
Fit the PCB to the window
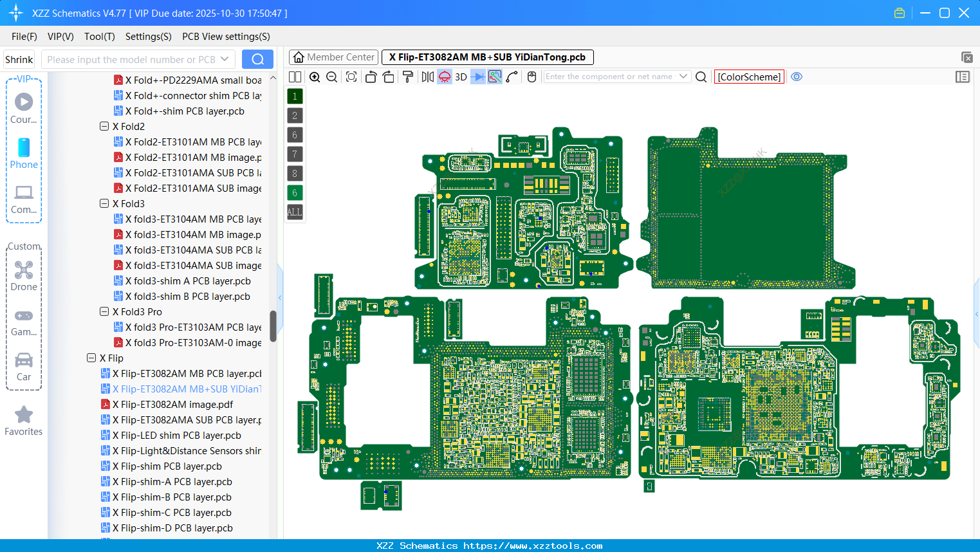pyautogui.click(x=351, y=77)
